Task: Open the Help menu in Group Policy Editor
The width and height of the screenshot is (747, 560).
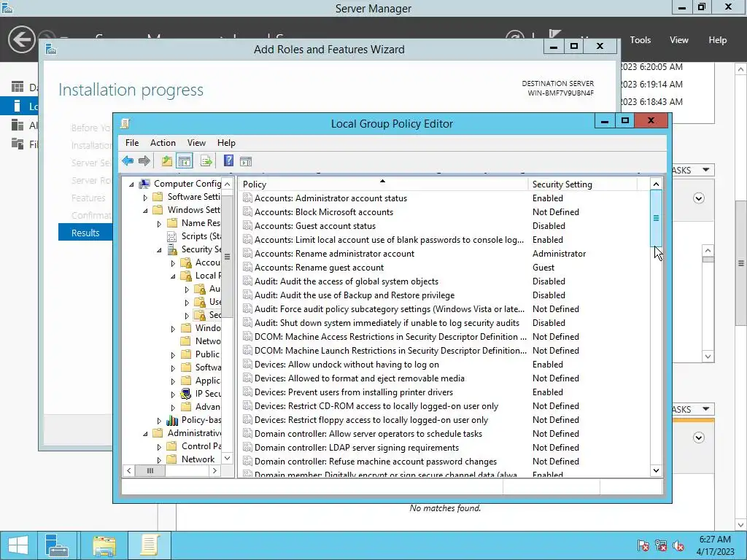Action: click(226, 143)
